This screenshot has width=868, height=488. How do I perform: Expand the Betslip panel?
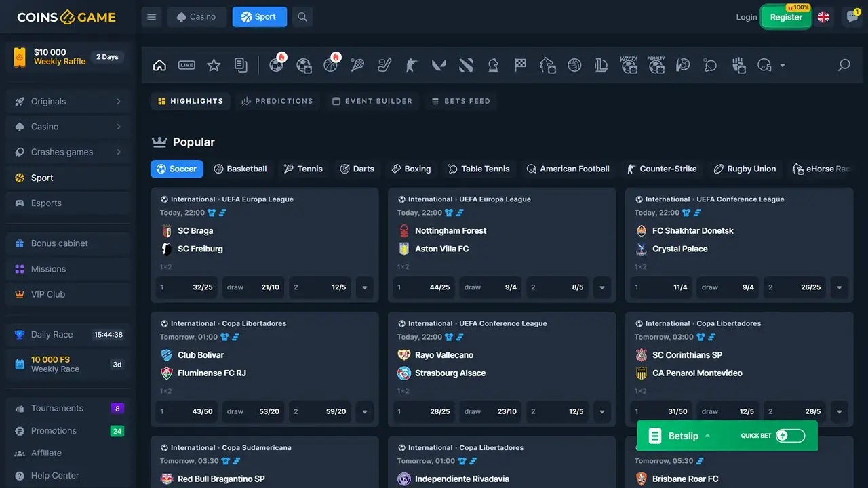(x=679, y=436)
